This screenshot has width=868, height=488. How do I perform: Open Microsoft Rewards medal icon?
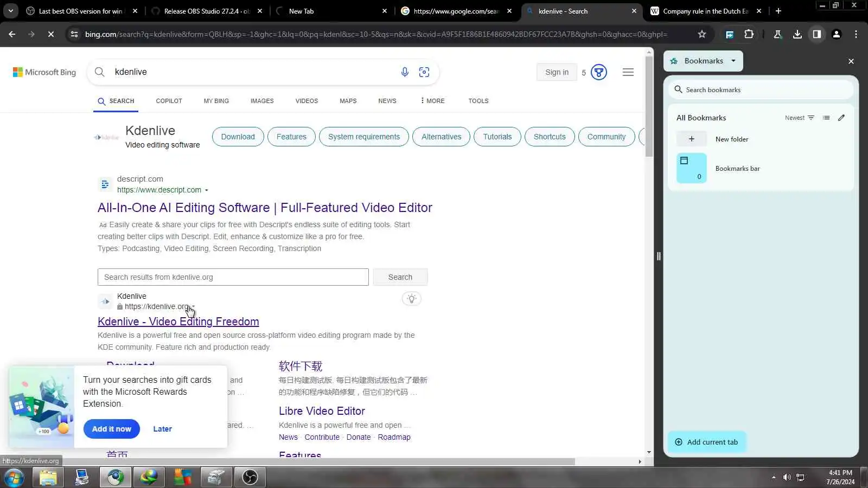coord(598,72)
